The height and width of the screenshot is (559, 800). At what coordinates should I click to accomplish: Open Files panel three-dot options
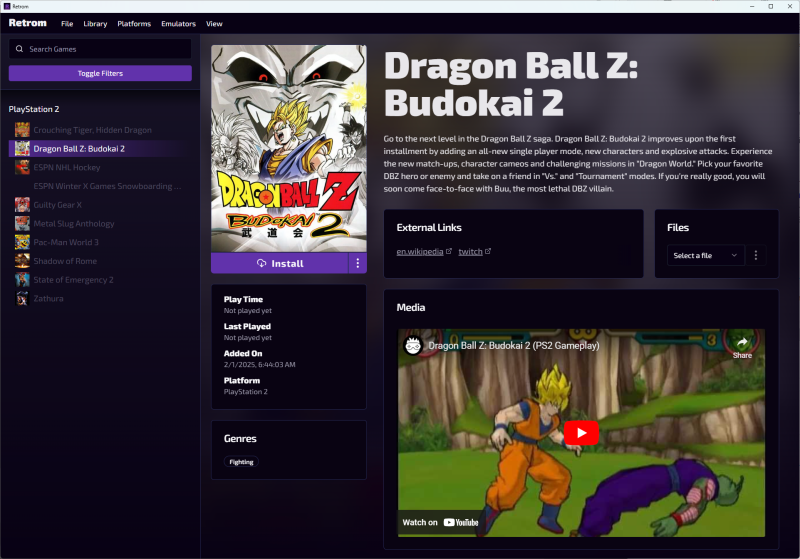(756, 256)
